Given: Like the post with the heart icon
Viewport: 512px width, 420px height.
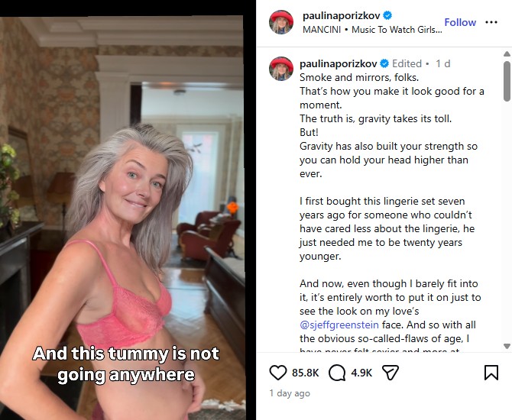Looking at the screenshot, I should [x=278, y=373].
